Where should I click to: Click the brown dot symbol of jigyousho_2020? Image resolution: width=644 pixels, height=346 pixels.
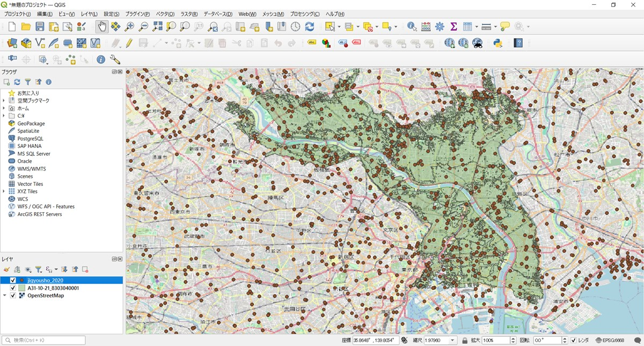pyautogui.click(x=21, y=280)
